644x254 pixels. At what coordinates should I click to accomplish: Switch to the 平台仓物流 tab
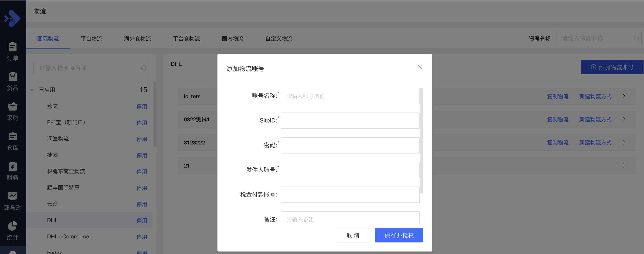pyautogui.click(x=186, y=39)
